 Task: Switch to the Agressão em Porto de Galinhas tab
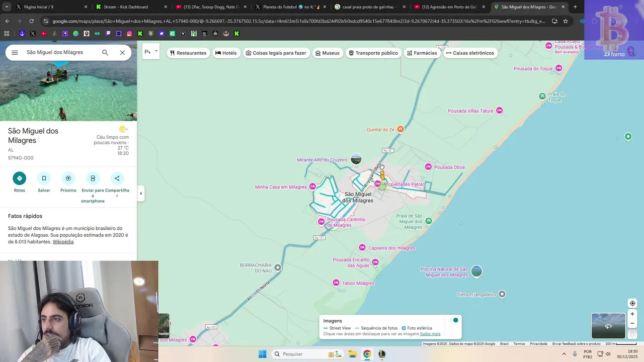(450, 7)
